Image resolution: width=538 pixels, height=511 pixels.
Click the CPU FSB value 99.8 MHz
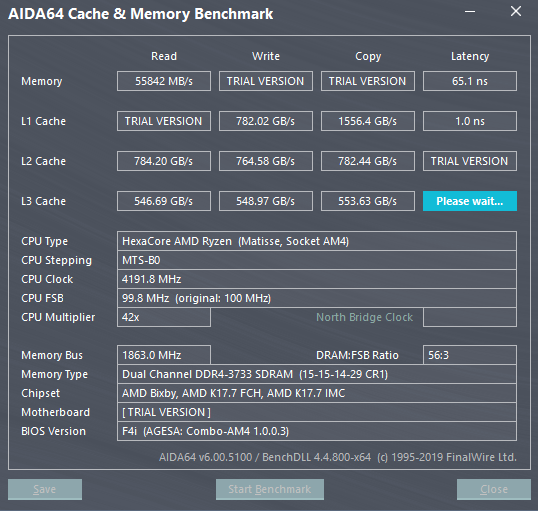tap(317, 298)
